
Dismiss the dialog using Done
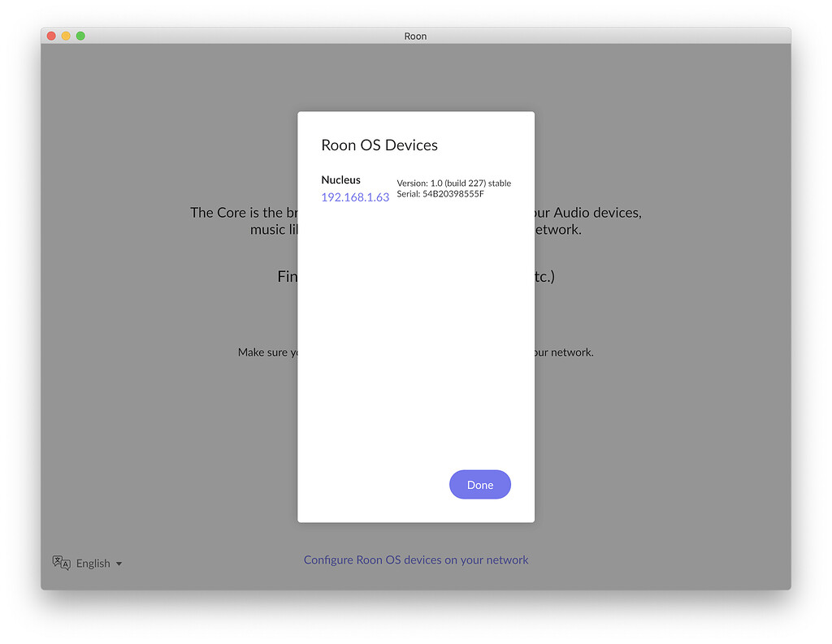479,484
